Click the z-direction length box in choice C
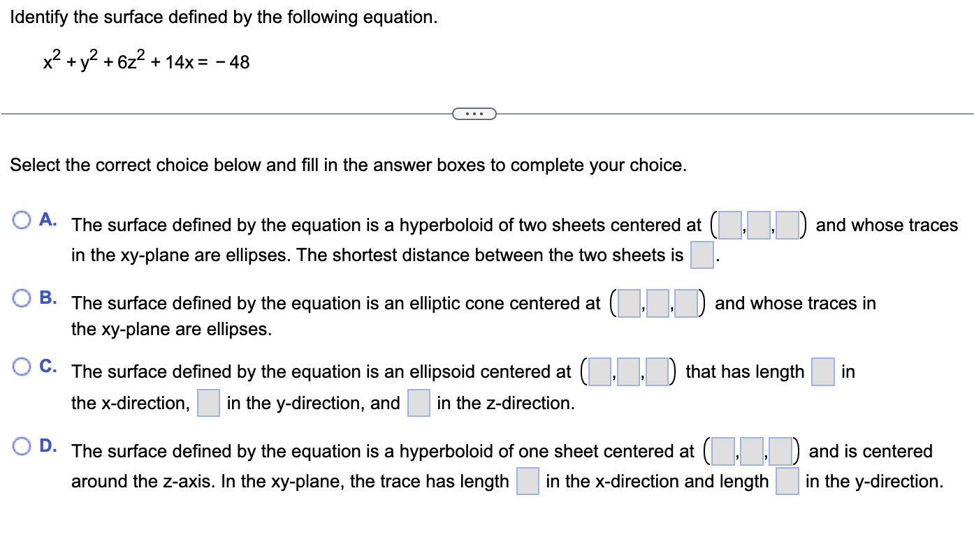 tap(418, 403)
